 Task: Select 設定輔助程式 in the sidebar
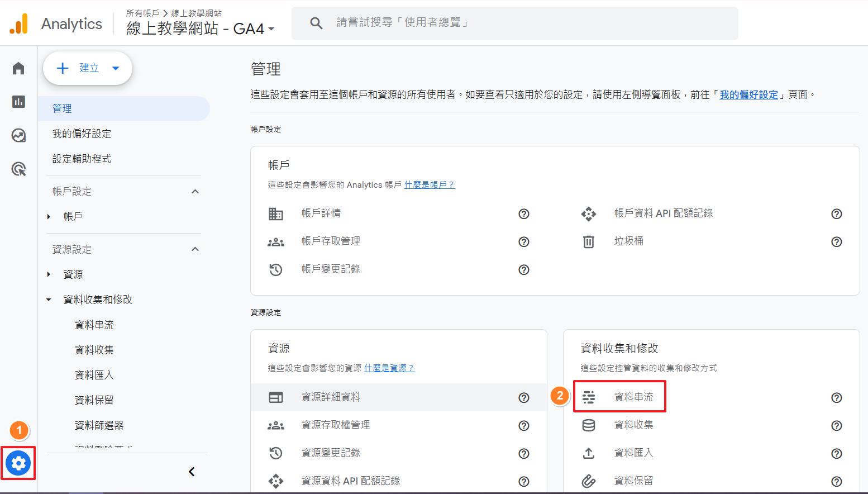pyautogui.click(x=82, y=159)
